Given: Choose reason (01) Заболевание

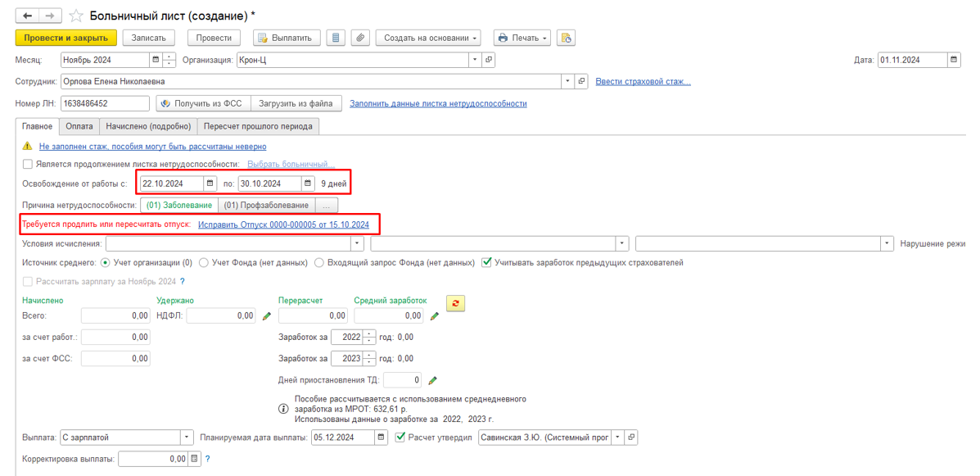Looking at the screenshot, I should tap(178, 205).
